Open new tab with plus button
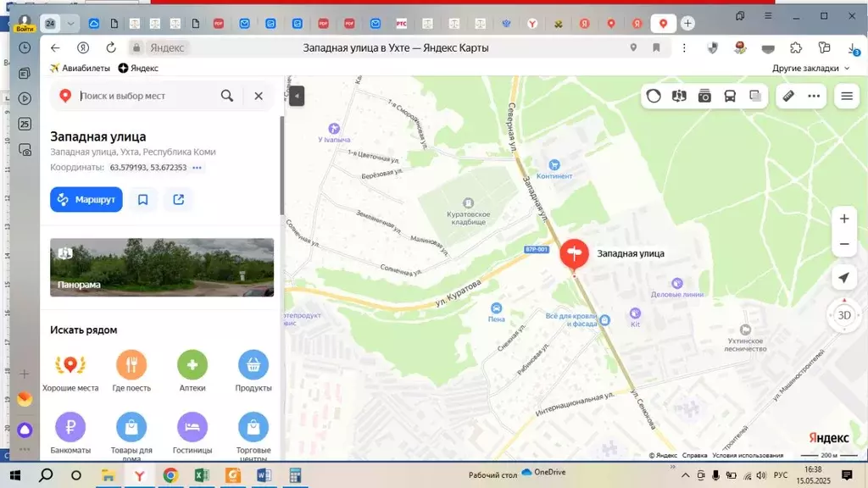868x488 pixels. [x=687, y=23]
